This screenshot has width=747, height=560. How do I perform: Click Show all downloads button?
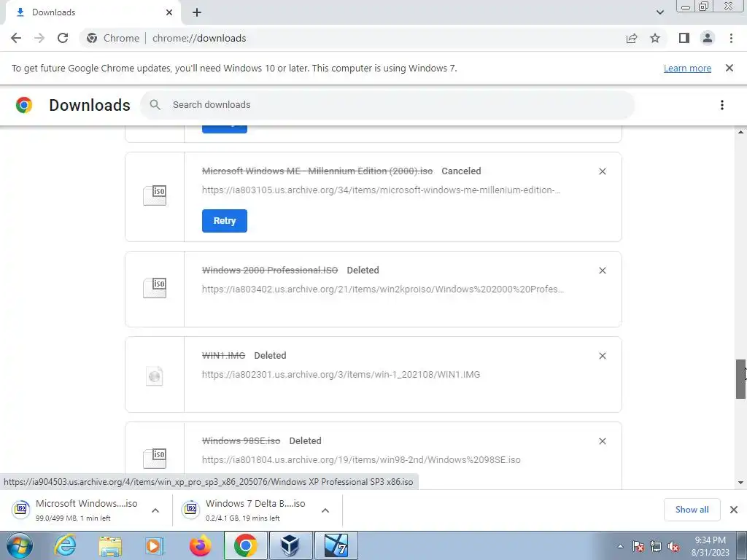point(692,510)
